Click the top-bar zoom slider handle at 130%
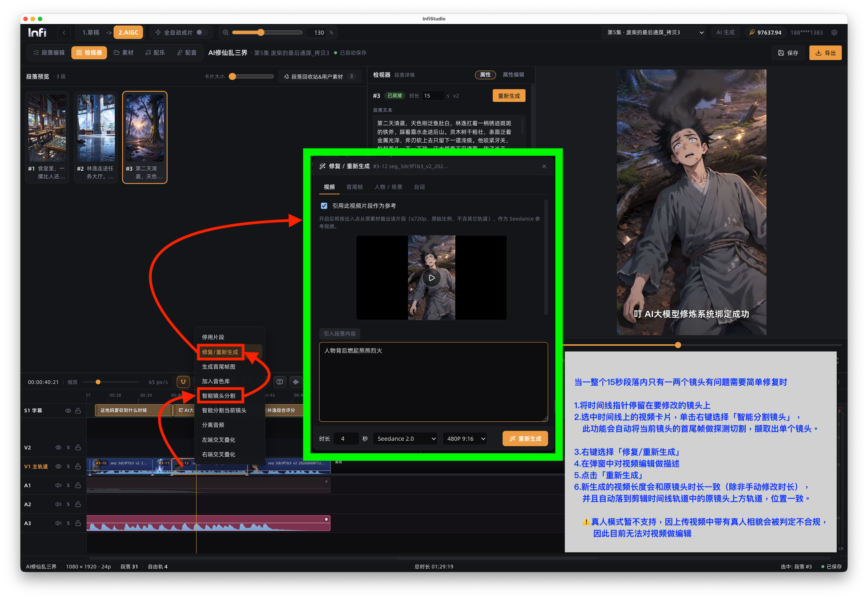The width and height of the screenshot is (868, 599). pos(261,33)
